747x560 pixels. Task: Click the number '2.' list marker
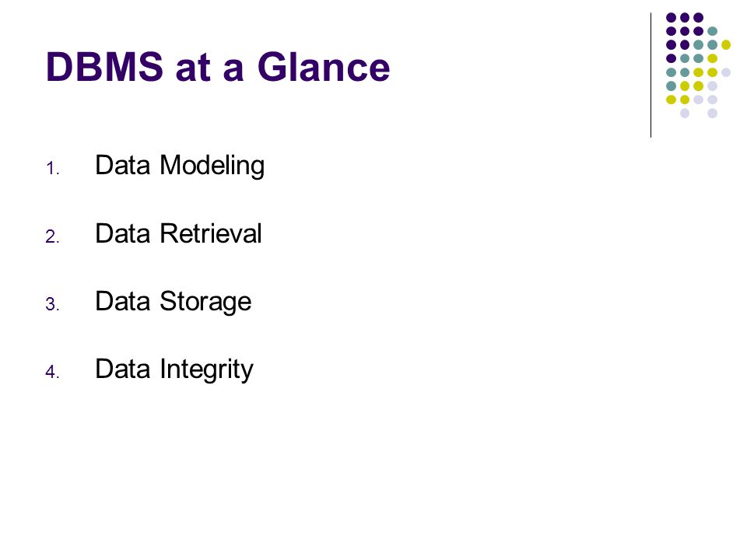pos(52,236)
